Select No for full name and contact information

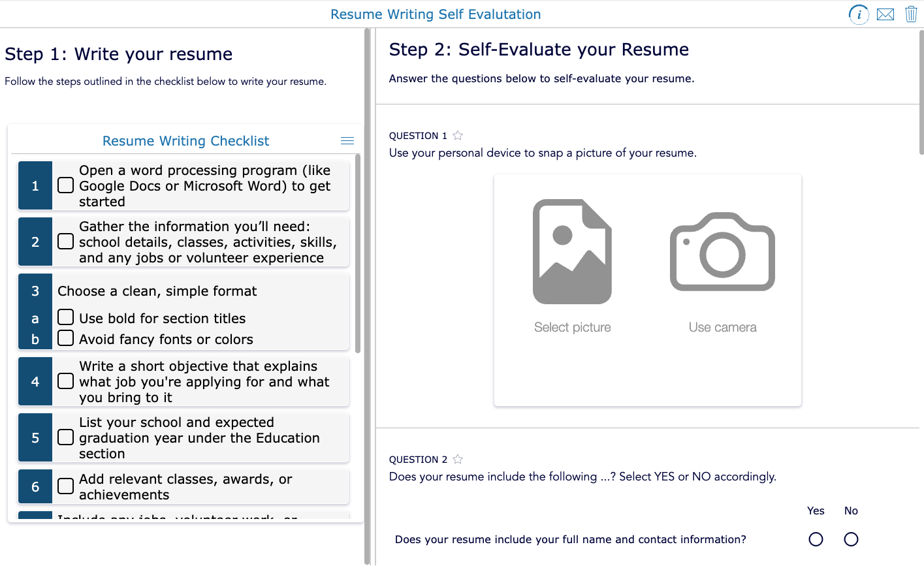[851, 539]
